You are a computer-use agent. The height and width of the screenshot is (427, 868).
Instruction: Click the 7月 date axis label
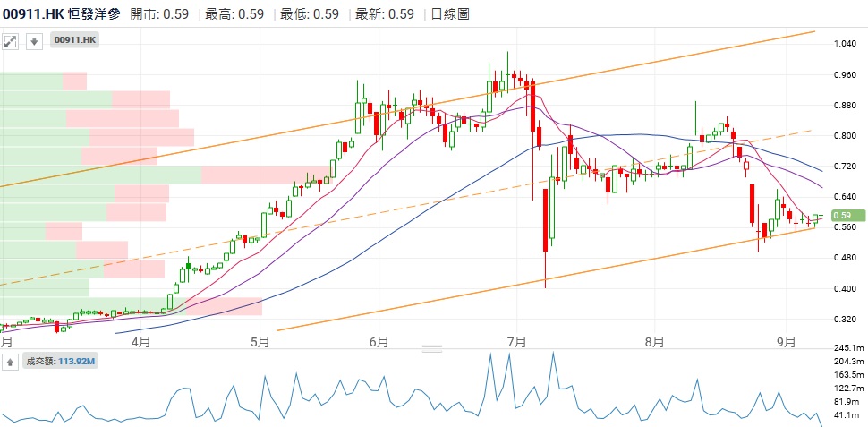click(x=515, y=341)
